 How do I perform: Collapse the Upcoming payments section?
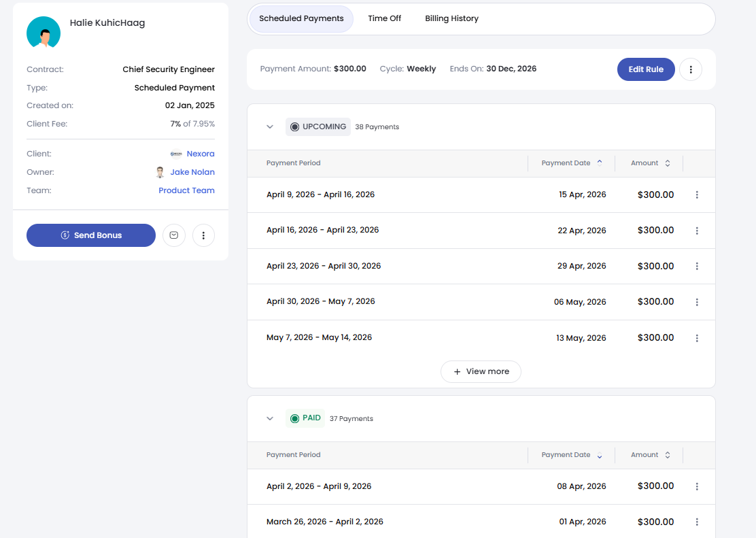270,127
